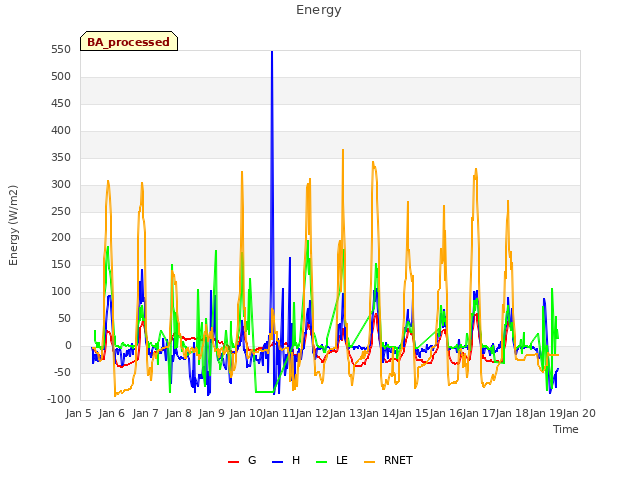The image size is (640, 480).
Task: Click the BA_processed annotation label
Action: (x=129, y=42)
